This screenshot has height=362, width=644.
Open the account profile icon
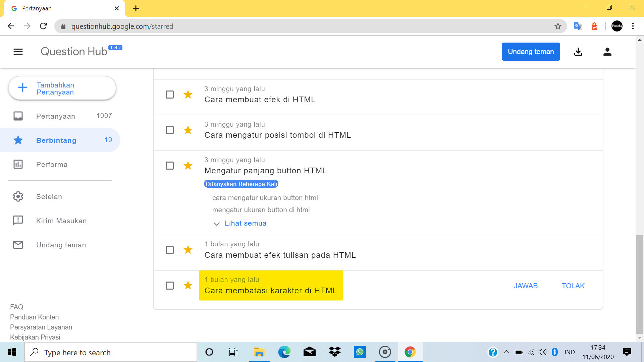click(x=607, y=52)
